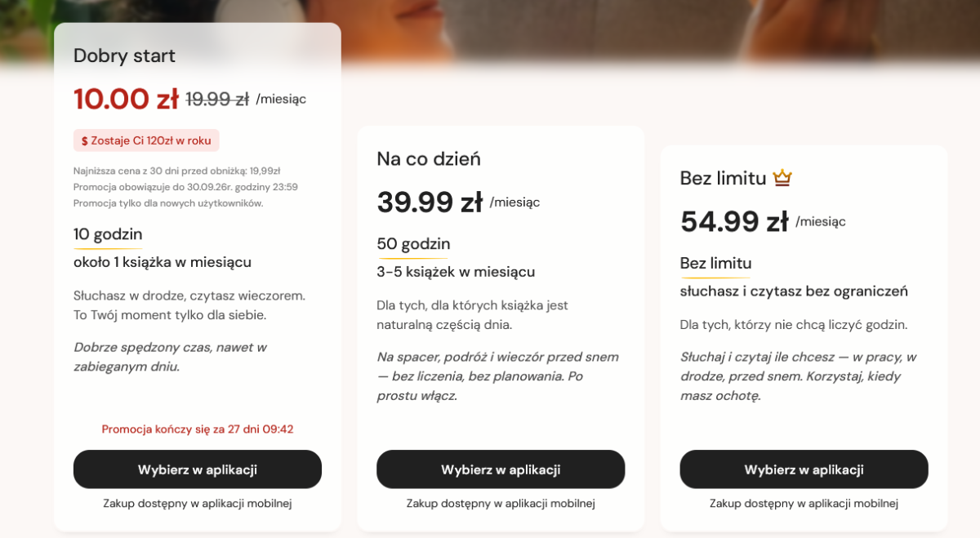980x538 pixels.
Task: Click the promotion countdown timer text
Action: coord(198,429)
